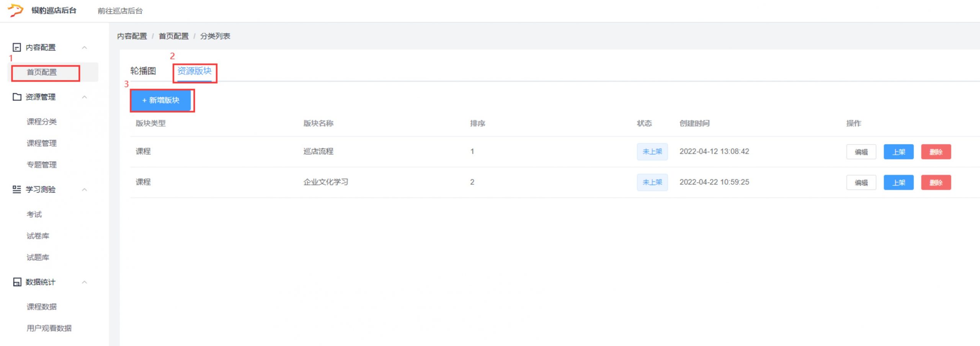980x346 pixels.
Task: Go to 试卷库 sidebar item
Action: pyautogui.click(x=38, y=236)
